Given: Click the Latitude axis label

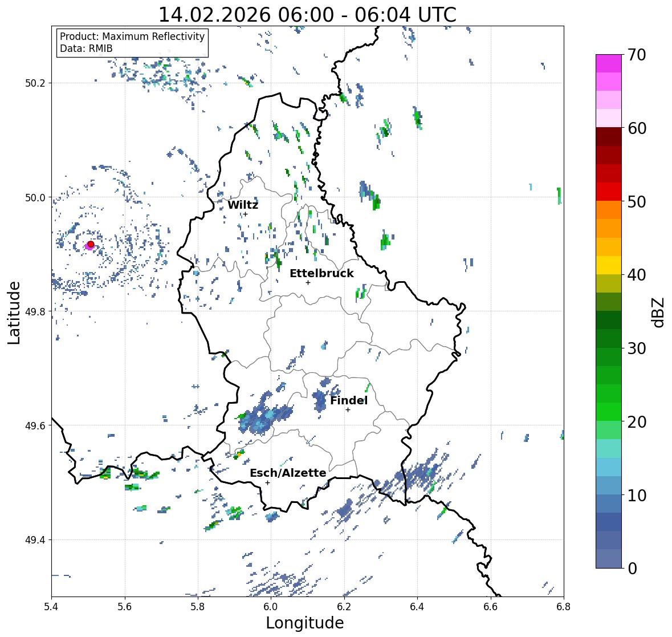Looking at the screenshot, I should (x=14, y=313).
